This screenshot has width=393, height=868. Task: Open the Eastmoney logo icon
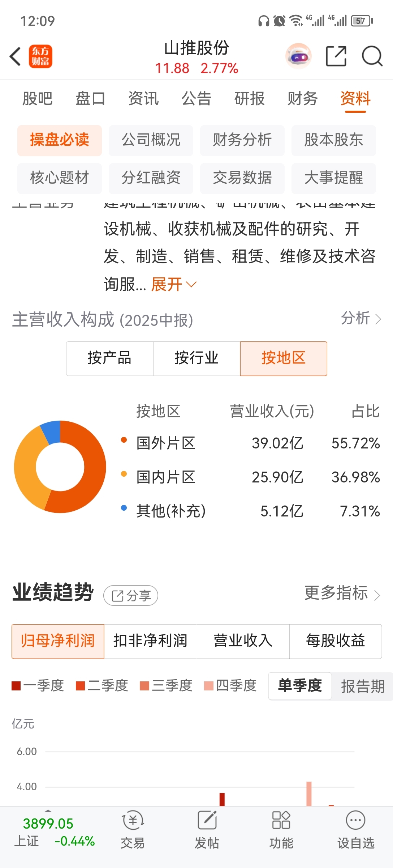tap(40, 56)
